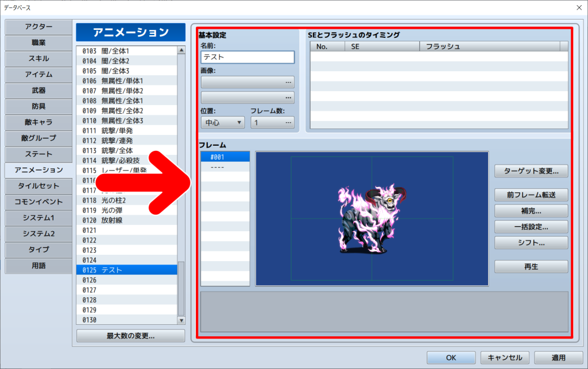The image size is (588, 369).
Task: Select animation 0103 闇/全体1
Action: (x=127, y=51)
